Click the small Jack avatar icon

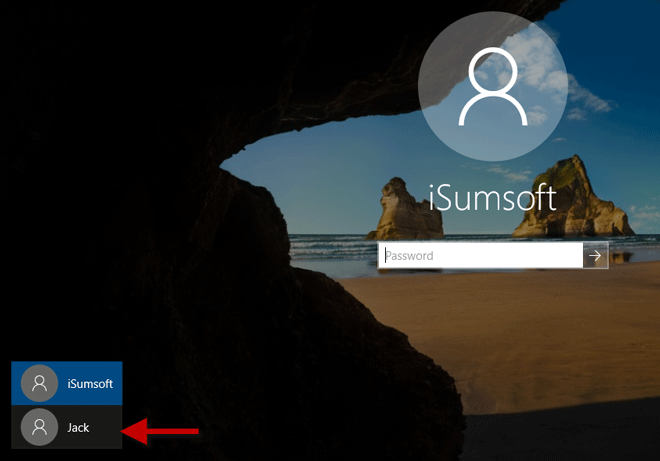pos(39,427)
